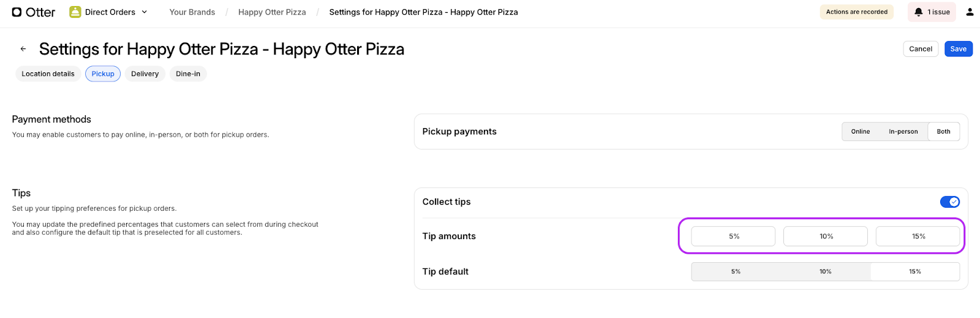Set the tip default to 10%

(825, 271)
